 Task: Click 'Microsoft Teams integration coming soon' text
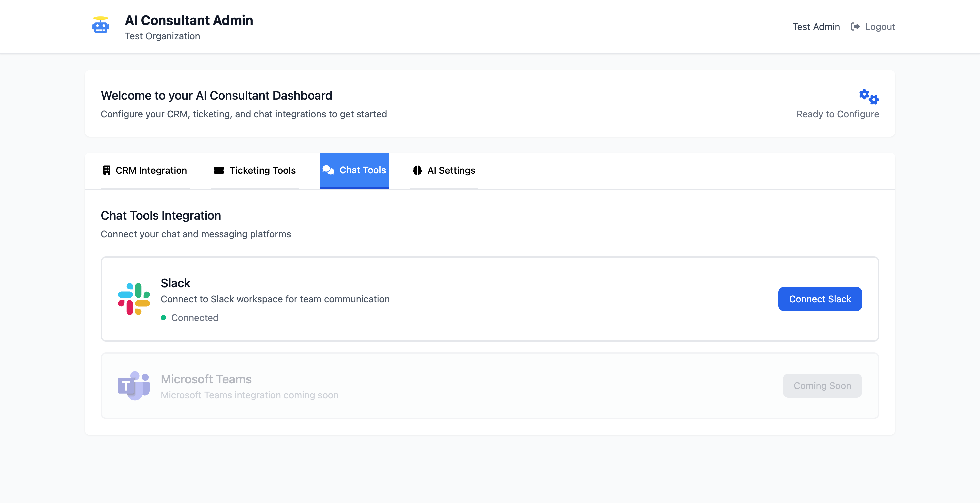point(250,395)
